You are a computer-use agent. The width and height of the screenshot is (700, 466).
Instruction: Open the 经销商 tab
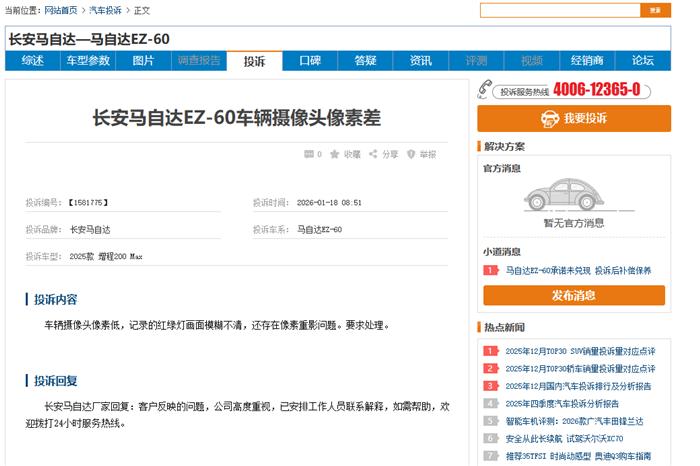tap(587, 61)
